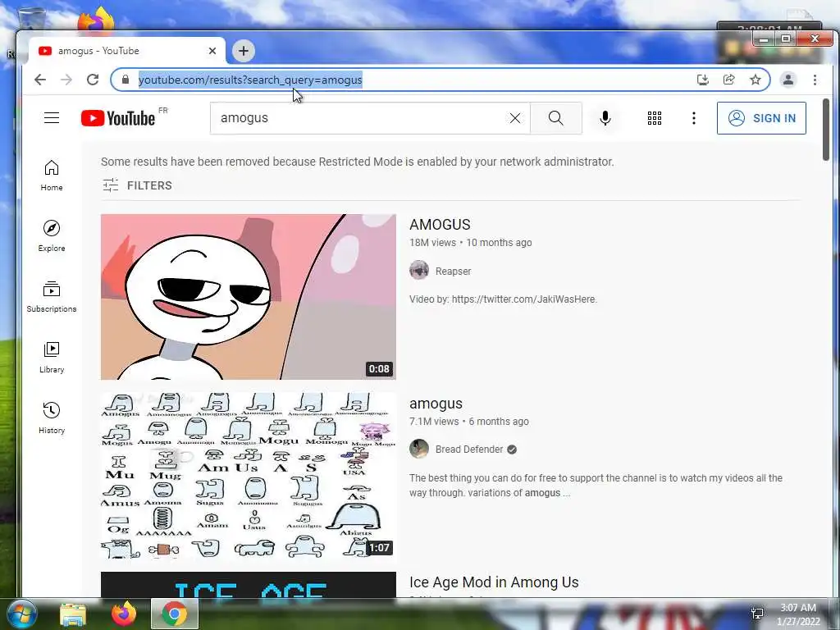The height and width of the screenshot is (630, 840).
Task: Close the amogus - YouTube tab
Action: point(212,51)
